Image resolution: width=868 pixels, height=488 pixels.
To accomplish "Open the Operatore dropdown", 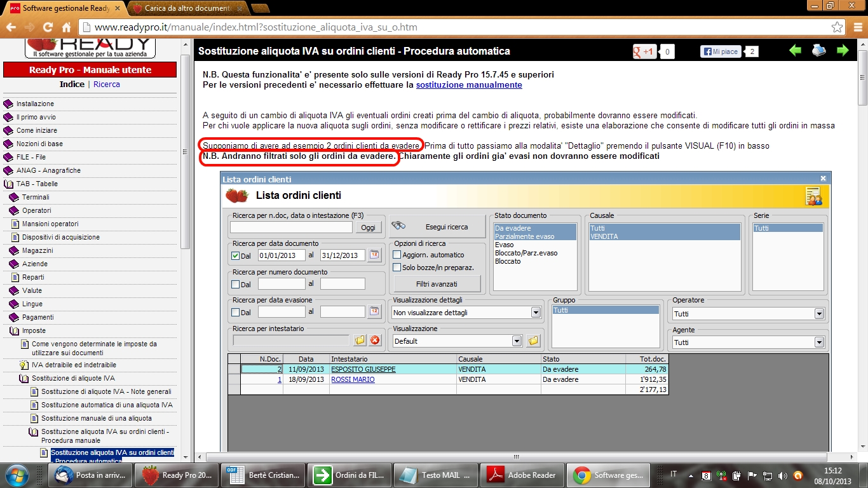I will pos(819,314).
